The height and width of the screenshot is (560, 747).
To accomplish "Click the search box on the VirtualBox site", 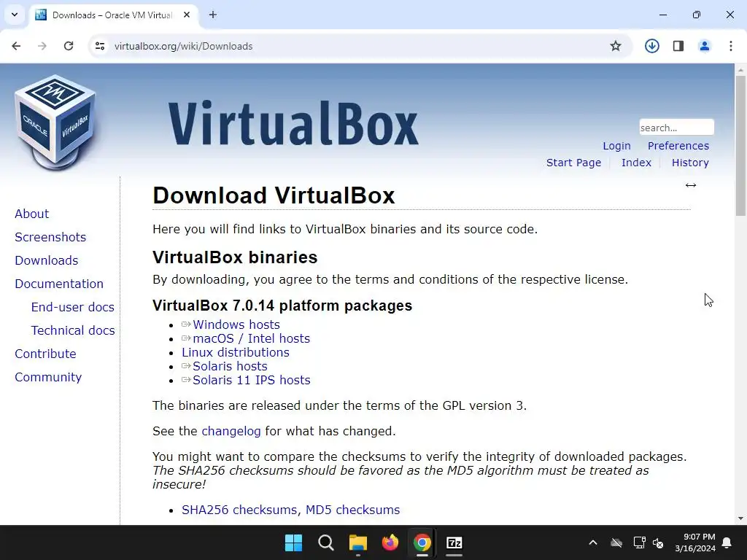I will coord(676,128).
